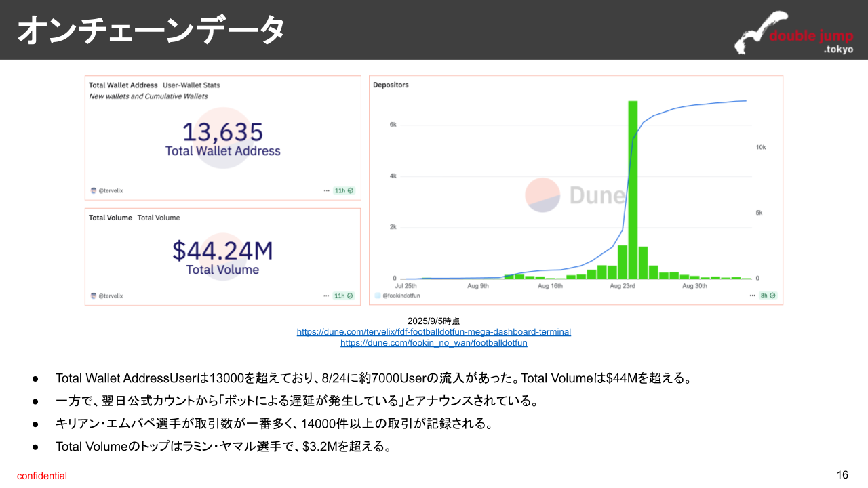Open the fookin_no_wan footballdotfun Dune link
Viewport: 868px width, 488px height.
(x=433, y=343)
